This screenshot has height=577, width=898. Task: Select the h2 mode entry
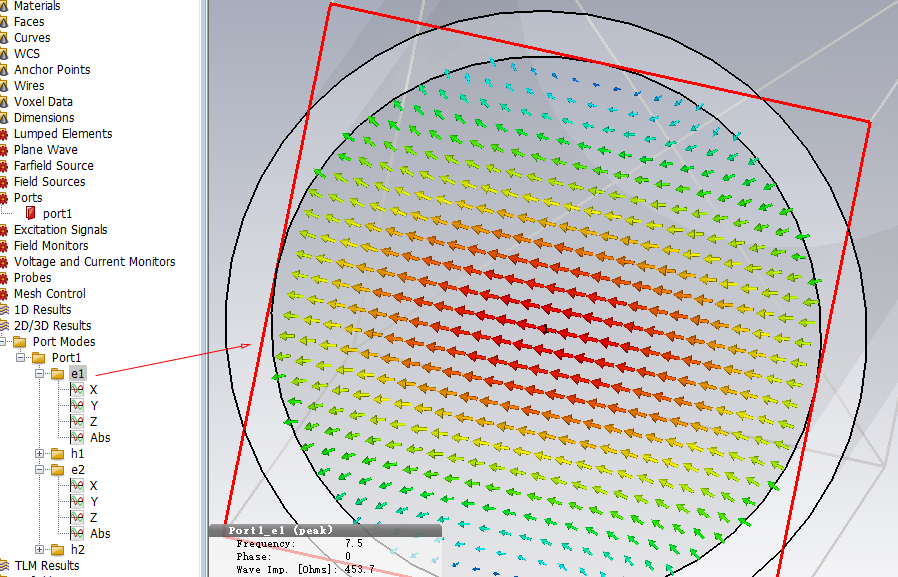click(78, 550)
